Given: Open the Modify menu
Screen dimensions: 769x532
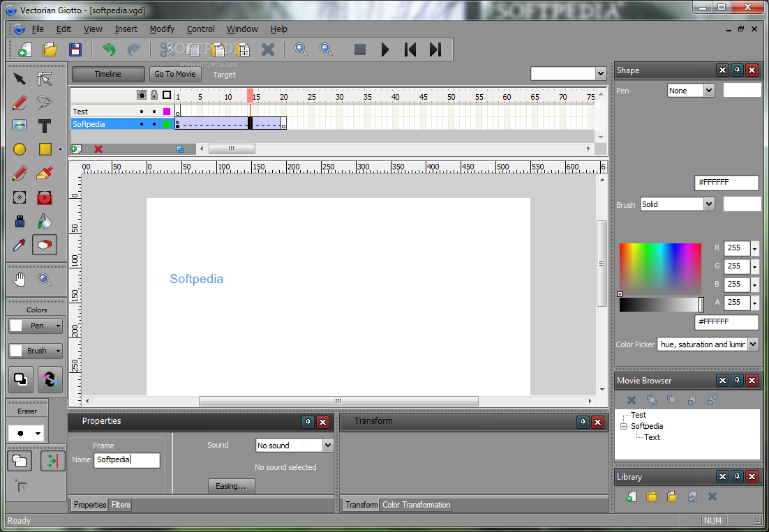Looking at the screenshot, I should pos(162,29).
